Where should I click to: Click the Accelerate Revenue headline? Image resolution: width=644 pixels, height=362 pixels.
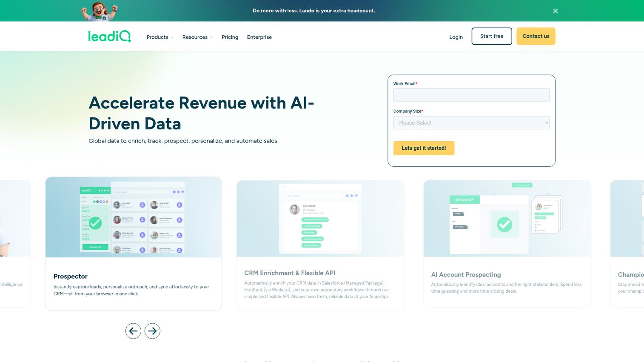(x=201, y=113)
